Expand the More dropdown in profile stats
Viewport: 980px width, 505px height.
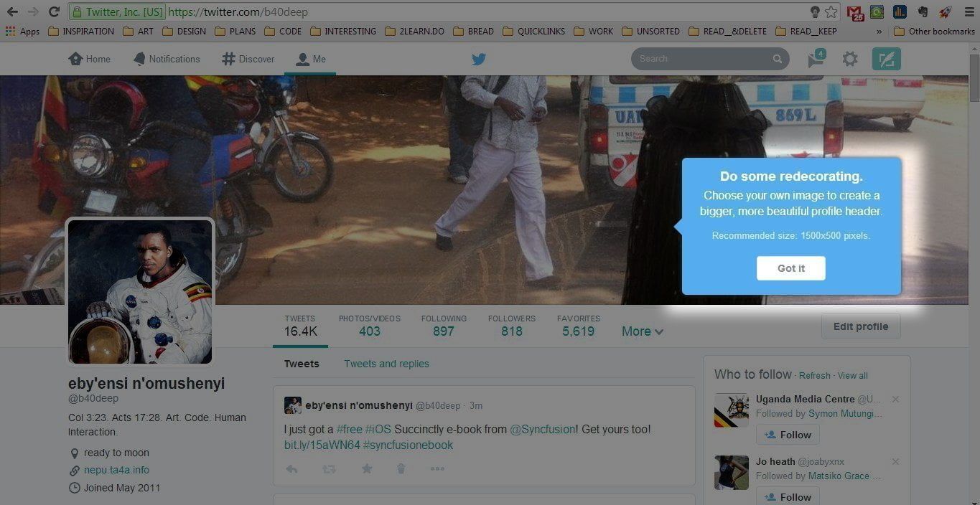click(x=642, y=331)
